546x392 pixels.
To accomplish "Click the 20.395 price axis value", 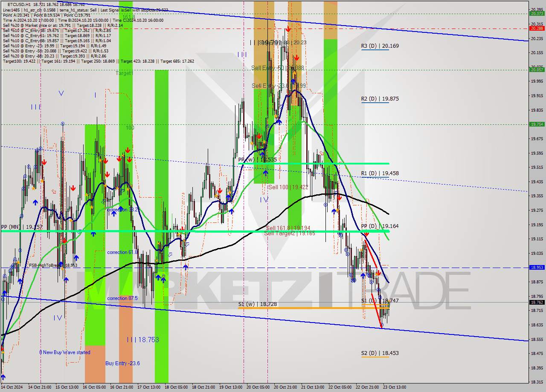I will tap(537, 9).
